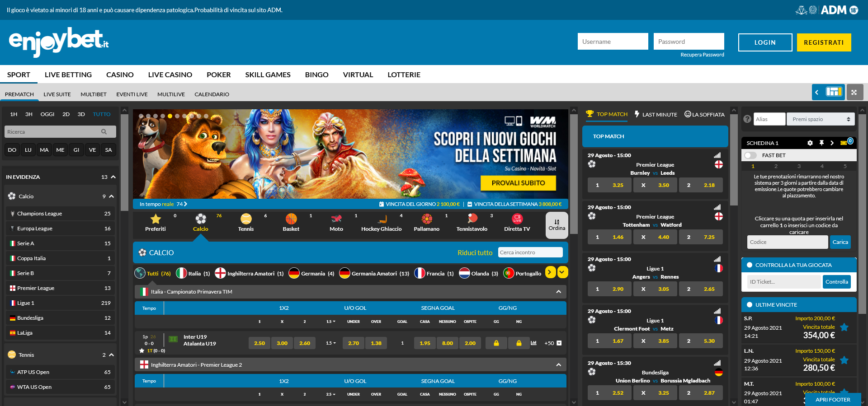This screenshot has height=406, width=868.
Task: Click the APRI FOOTER button
Action: (x=833, y=400)
